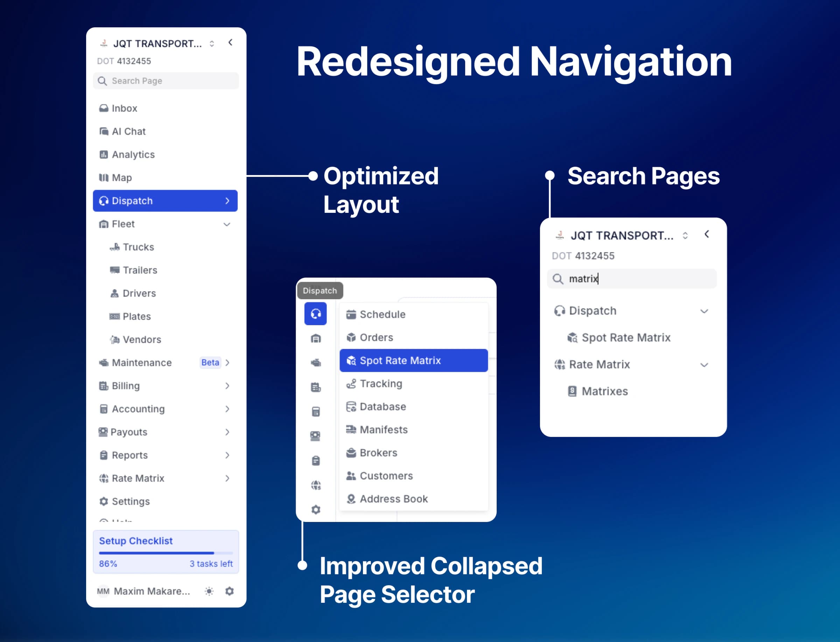
Task: Select Settings gear icon in collapsed rail
Action: [x=316, y=509]
